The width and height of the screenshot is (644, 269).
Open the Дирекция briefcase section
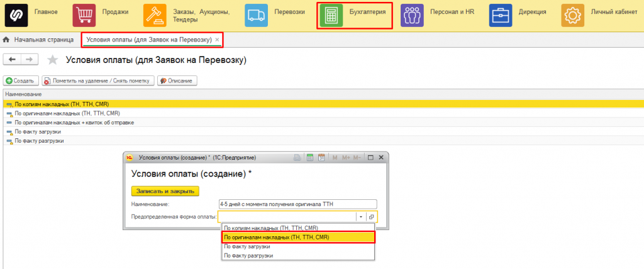[501, 15]
